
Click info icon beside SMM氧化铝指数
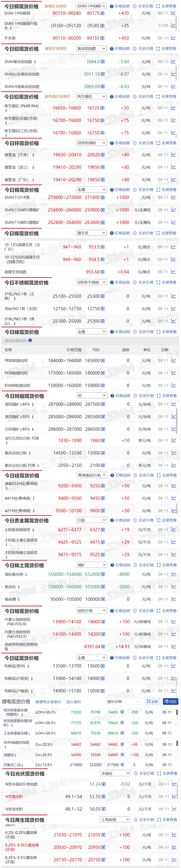[x=35, y=62]
